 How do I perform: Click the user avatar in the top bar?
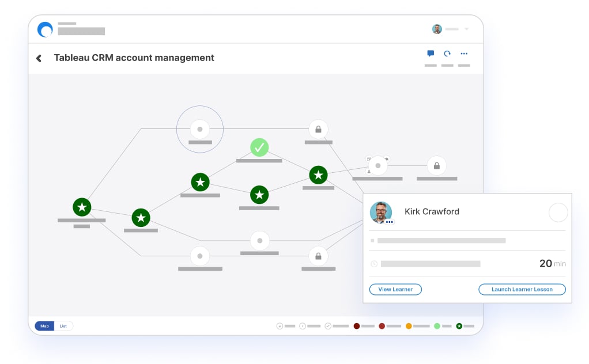437,29
